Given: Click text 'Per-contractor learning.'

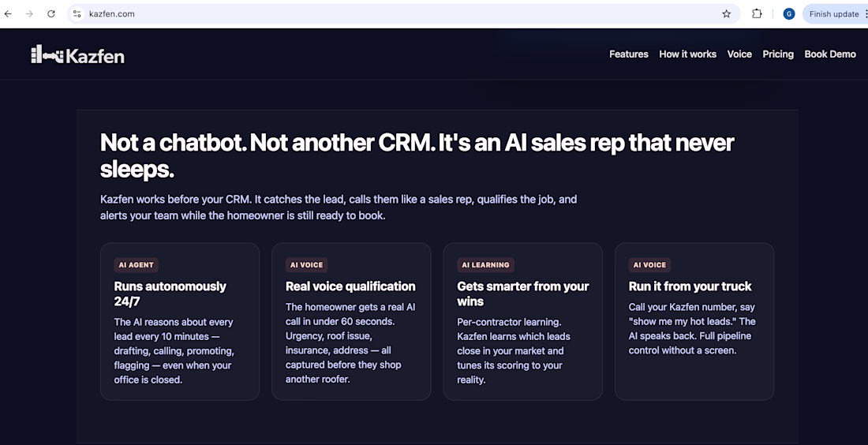Looking at the screenshot, I should 509,322.
